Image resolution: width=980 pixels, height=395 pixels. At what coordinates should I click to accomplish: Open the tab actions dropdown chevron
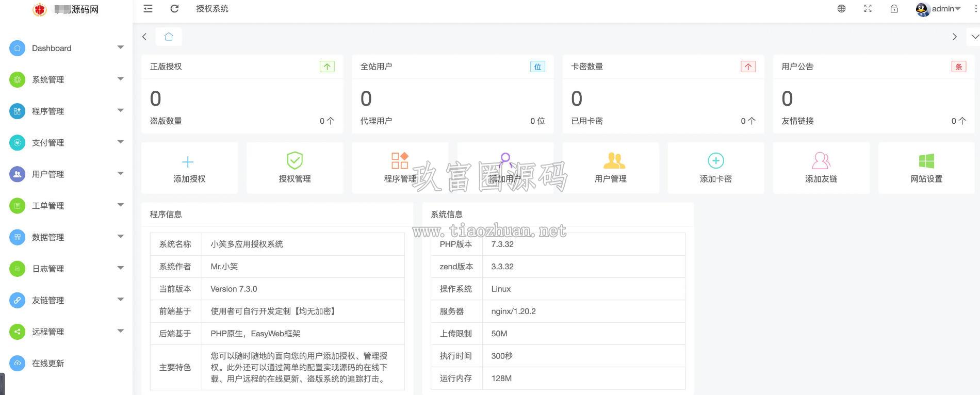tap(975, 37)
